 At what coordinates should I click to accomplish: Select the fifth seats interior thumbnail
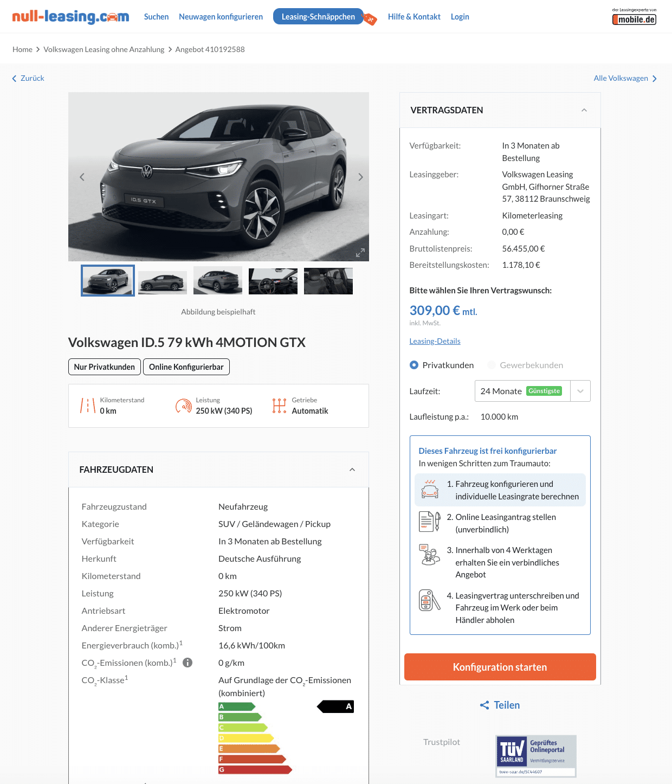pyautogui.click(x=328, y=281)
